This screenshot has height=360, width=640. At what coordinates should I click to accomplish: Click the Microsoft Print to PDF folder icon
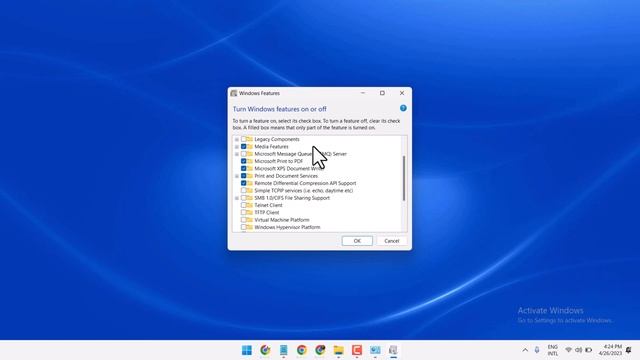point(249,161)
